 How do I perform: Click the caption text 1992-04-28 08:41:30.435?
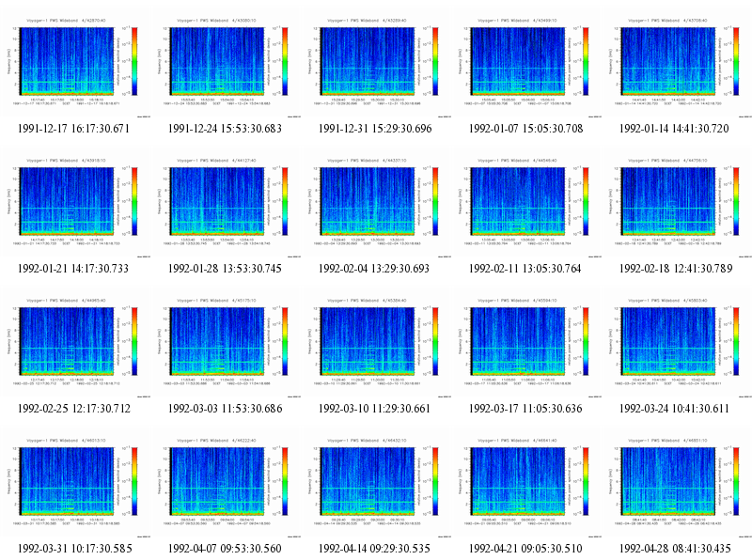[675, 549]
